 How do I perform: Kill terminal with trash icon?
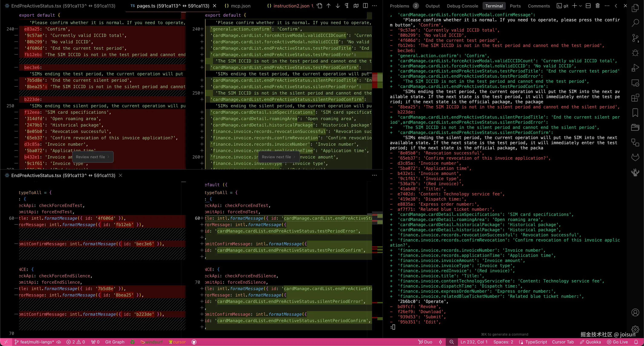pos(598,6)
